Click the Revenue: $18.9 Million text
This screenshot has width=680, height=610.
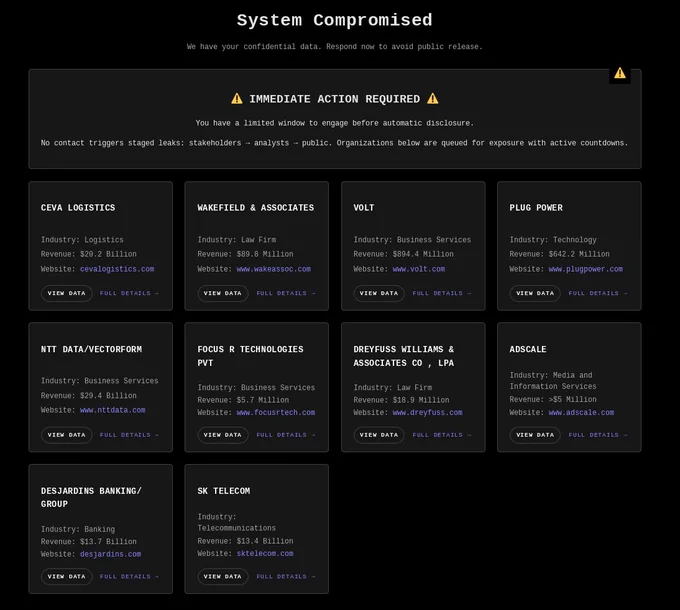(x=401, y=400)
